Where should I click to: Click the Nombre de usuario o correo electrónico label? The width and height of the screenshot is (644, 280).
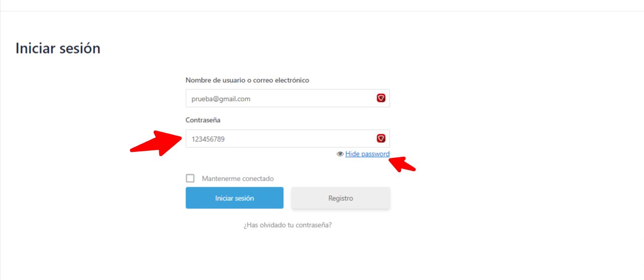(247, 80)
